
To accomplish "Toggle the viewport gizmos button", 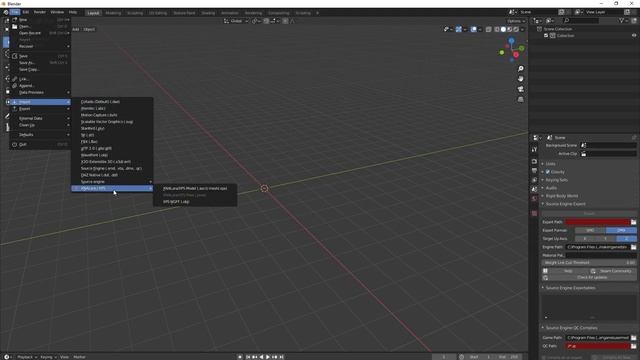I will pyautogui.click(x=459, y=29).
